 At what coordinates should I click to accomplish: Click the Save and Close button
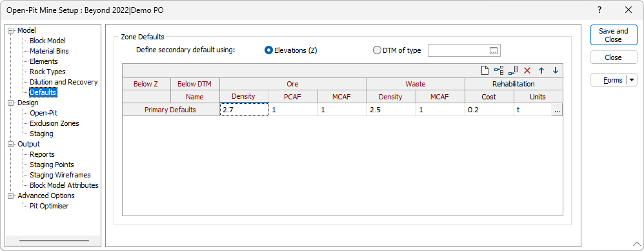[614, 35]
